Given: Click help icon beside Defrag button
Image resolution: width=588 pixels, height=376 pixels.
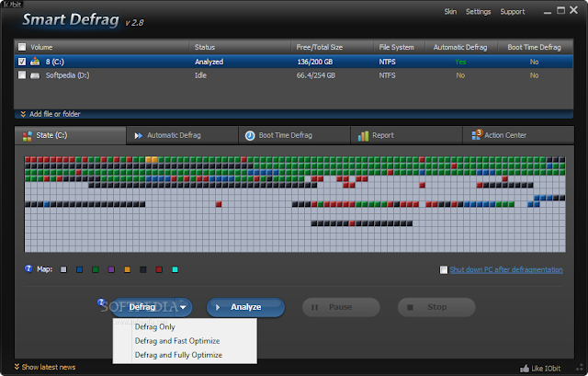Looking at the screenshot, I should [x=101, y=302].
